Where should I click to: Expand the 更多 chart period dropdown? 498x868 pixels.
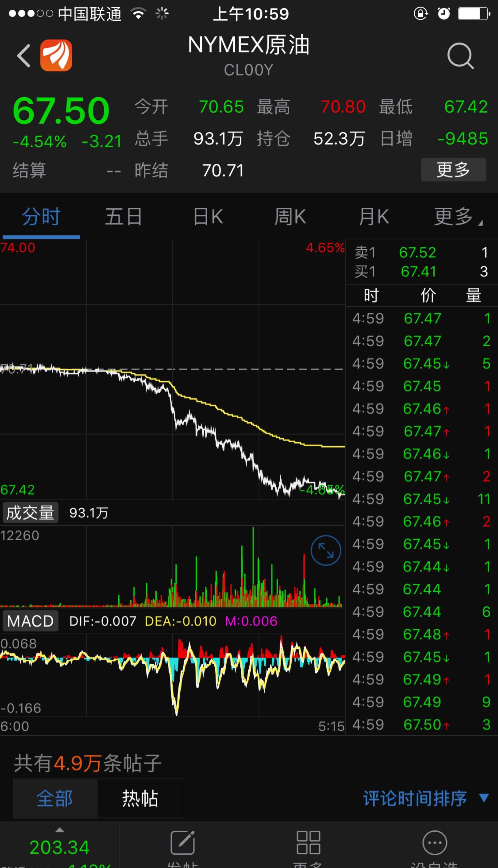tap(458, 217)
